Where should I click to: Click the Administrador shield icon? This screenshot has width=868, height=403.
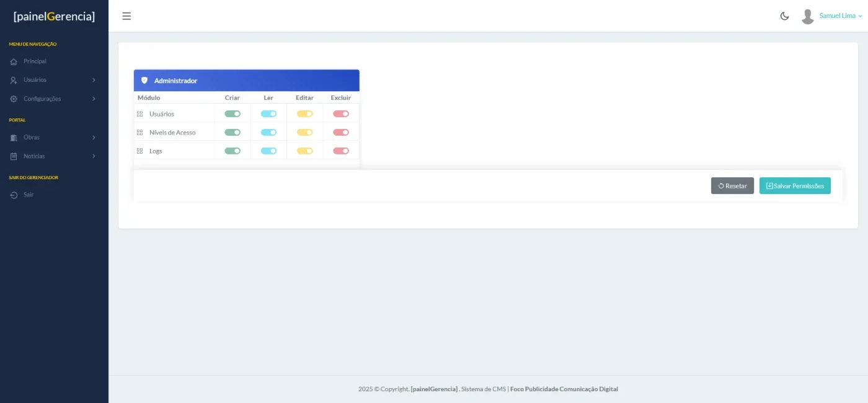144,81
